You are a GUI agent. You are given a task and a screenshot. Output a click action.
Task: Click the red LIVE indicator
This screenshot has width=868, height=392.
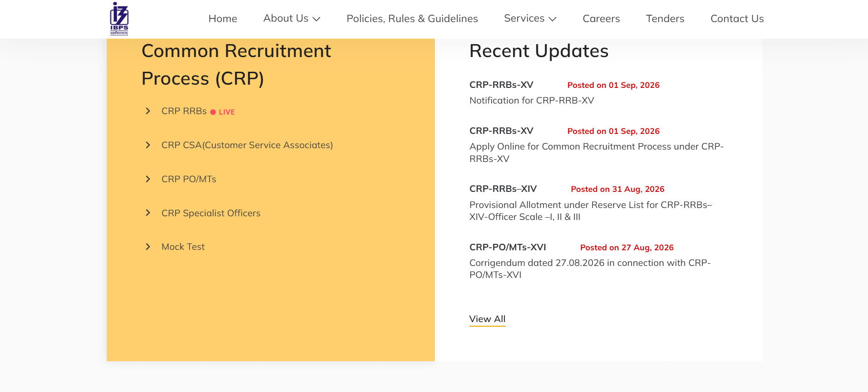pyautogui.click(x=223, y=112)
